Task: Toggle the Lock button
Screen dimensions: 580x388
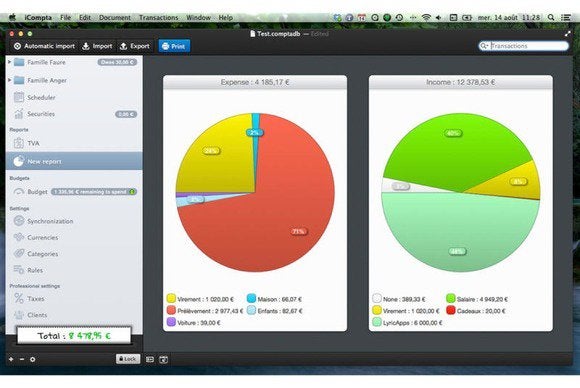Action: pos(128,359)
